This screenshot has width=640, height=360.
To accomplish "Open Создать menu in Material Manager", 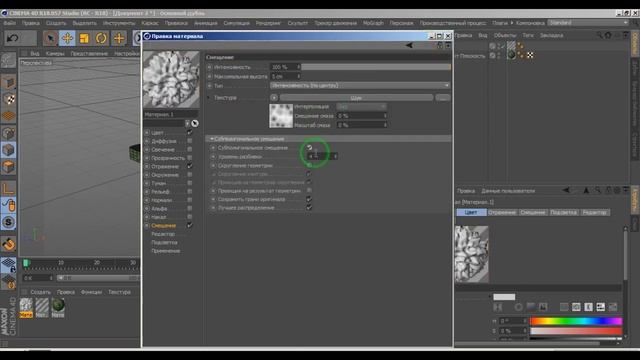I will (x=40, y=292).
